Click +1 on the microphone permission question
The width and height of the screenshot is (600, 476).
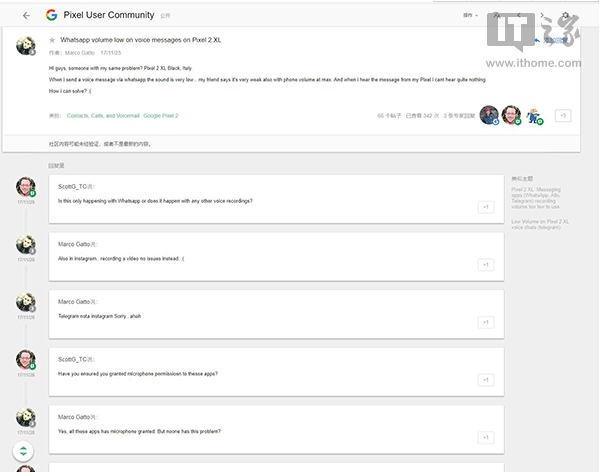pos(486,380)
